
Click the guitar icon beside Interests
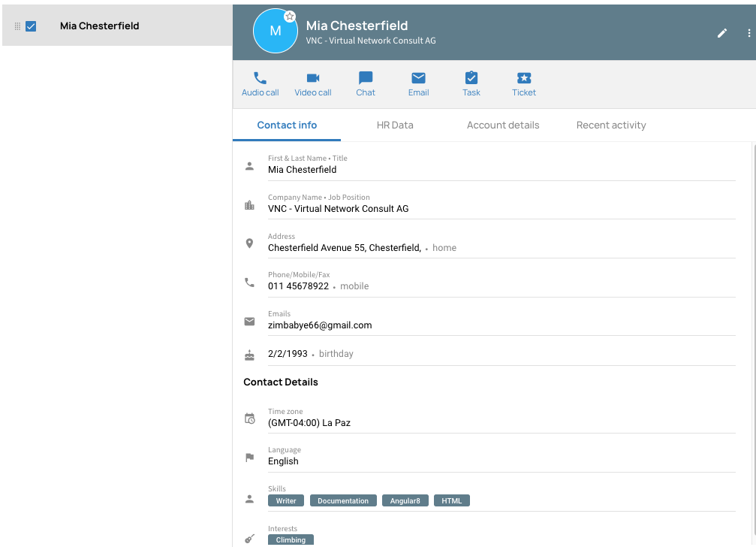click(x=249, y=539)
